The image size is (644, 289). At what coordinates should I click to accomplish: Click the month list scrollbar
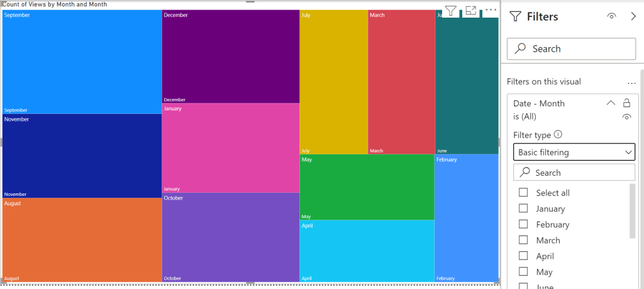pyautogui.click(x=632, y=211)
